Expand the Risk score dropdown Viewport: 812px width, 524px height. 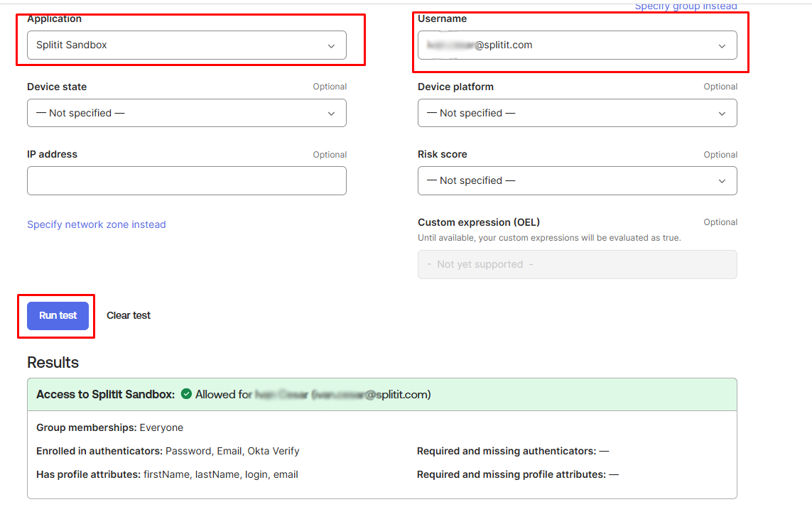coord(577,181)
